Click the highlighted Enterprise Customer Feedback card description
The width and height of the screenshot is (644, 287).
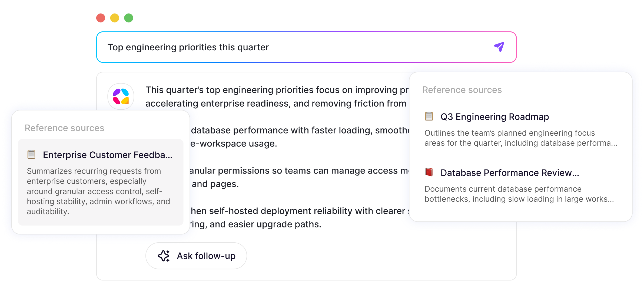pyautogui.click(x=98, y=191)
